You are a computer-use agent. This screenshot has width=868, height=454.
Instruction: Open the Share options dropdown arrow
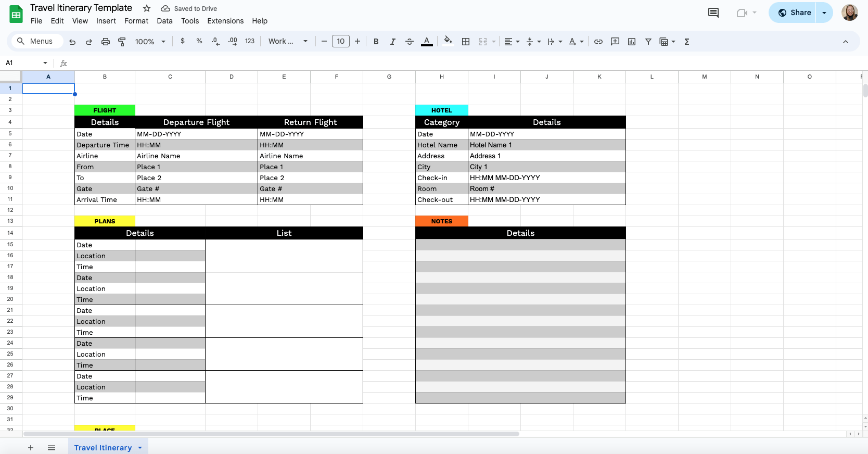[x=824, y=12]
